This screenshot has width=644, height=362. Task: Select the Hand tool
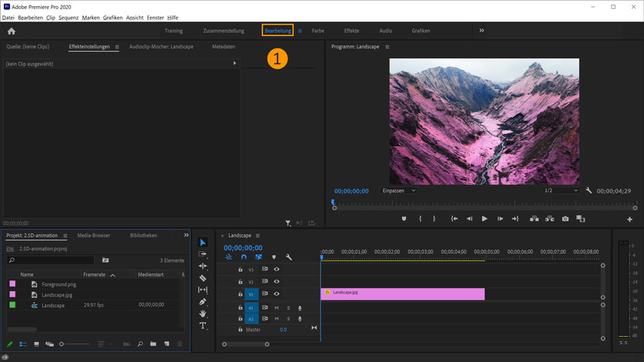click(203, 314)
